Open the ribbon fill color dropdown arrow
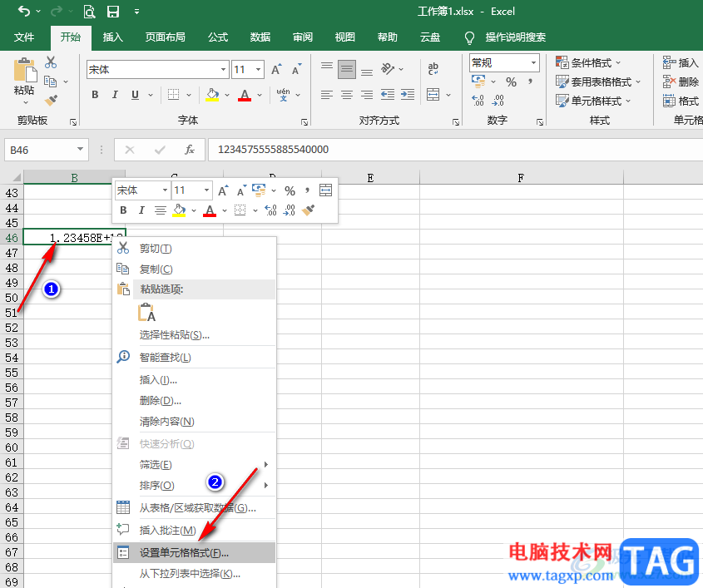This screenshot has height=588, width=703. coord(227,95)
